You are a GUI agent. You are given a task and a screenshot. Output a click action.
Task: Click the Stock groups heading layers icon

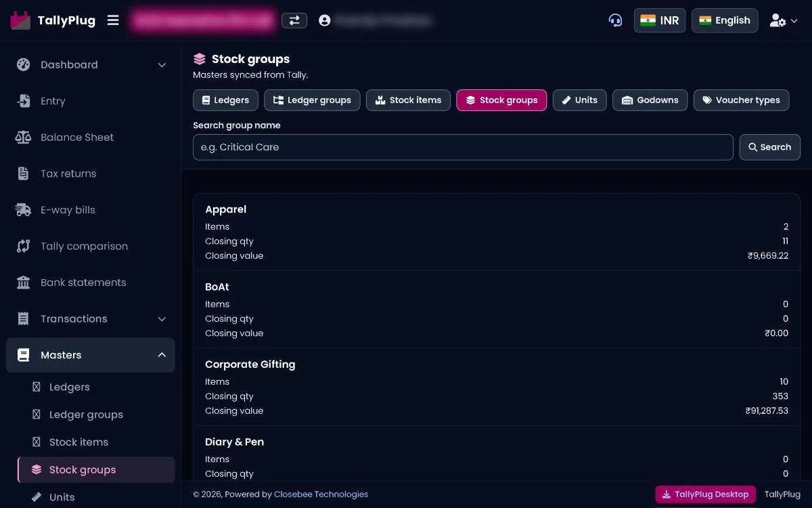click(x=199, y=59)
